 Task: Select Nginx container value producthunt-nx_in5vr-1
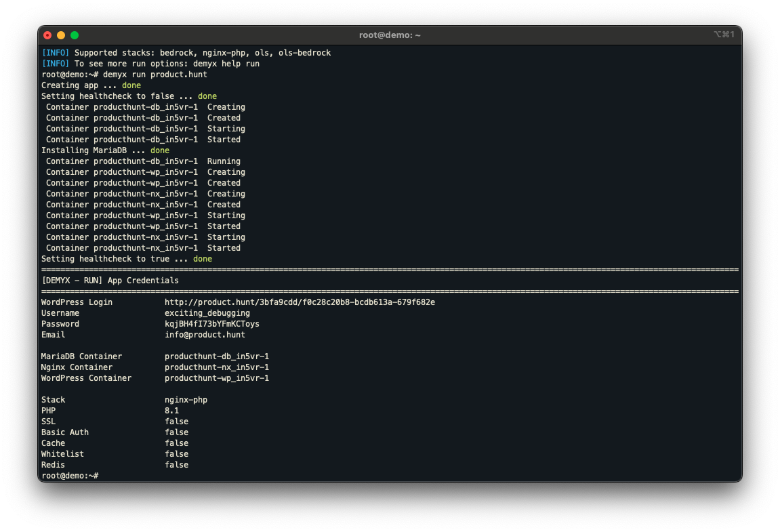[x=217, y=367]
